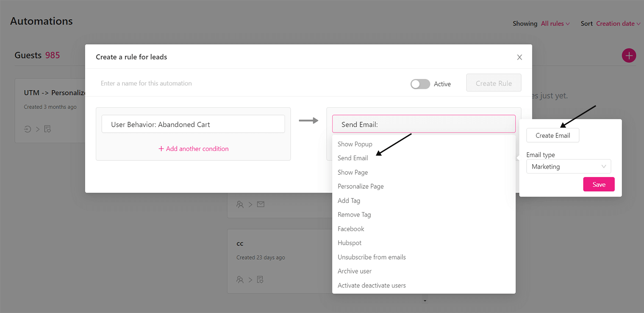This screenshot has width=644, height=313.
Task: Click the Send Email action field
Action: pos(424,124)
